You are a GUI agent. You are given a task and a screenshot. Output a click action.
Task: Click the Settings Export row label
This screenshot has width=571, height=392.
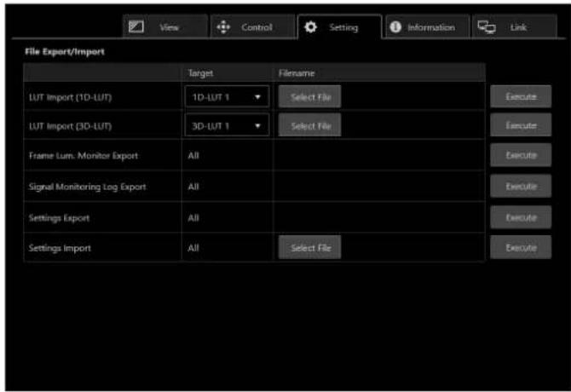click(x=59, y=218)
